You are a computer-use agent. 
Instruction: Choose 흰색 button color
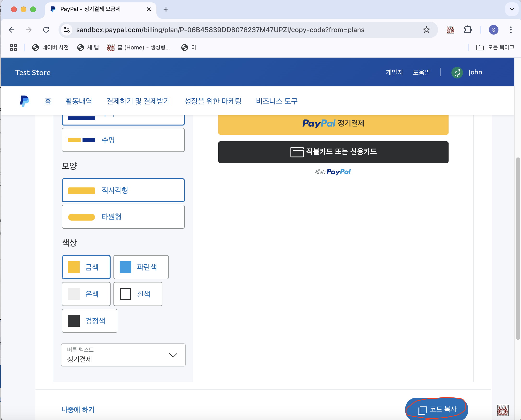coord(138,294)
